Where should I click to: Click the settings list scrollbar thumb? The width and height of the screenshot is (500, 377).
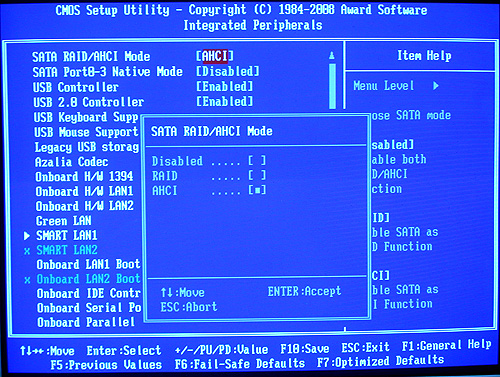click(x=332, y=86)
